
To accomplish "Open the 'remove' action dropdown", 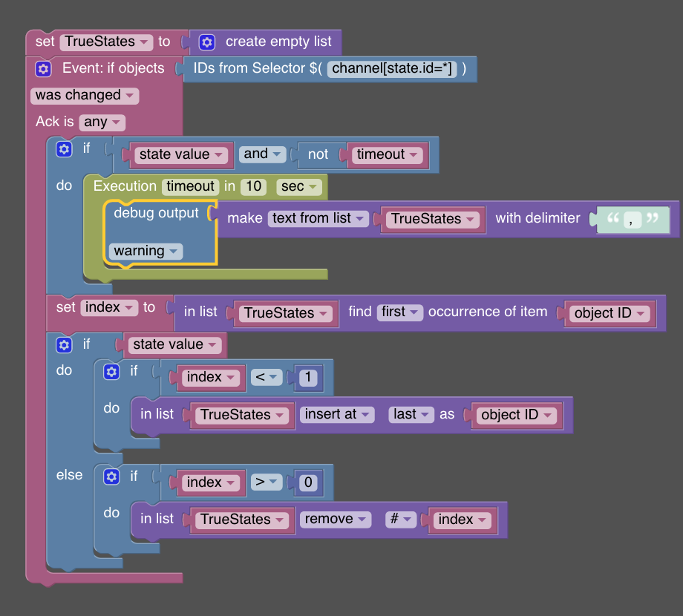I will point(336,520).
